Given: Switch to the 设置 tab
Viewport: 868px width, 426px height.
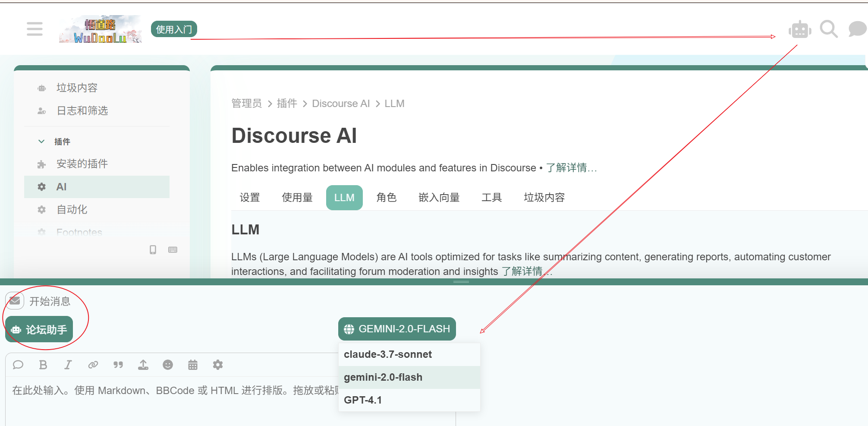Looking at the screenshot, I should pos(250,198).
